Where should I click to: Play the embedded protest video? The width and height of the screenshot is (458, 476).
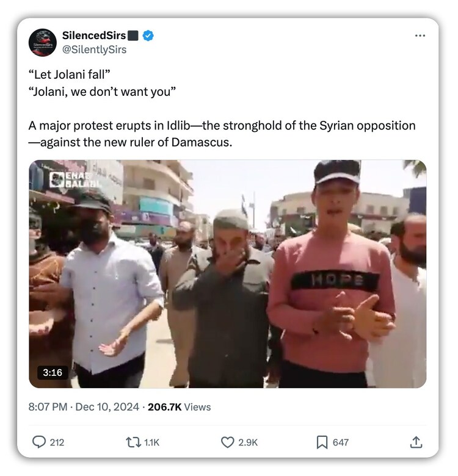coord(228,274)
